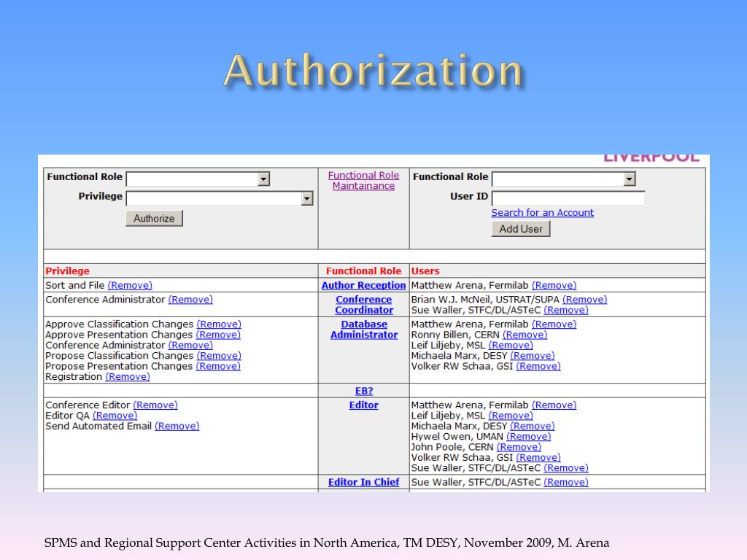Screen dimensions: 747x560
Task: Select the 'Brian W.J. McNeil, USTRAT/SUPA' text
Action: 485,300
